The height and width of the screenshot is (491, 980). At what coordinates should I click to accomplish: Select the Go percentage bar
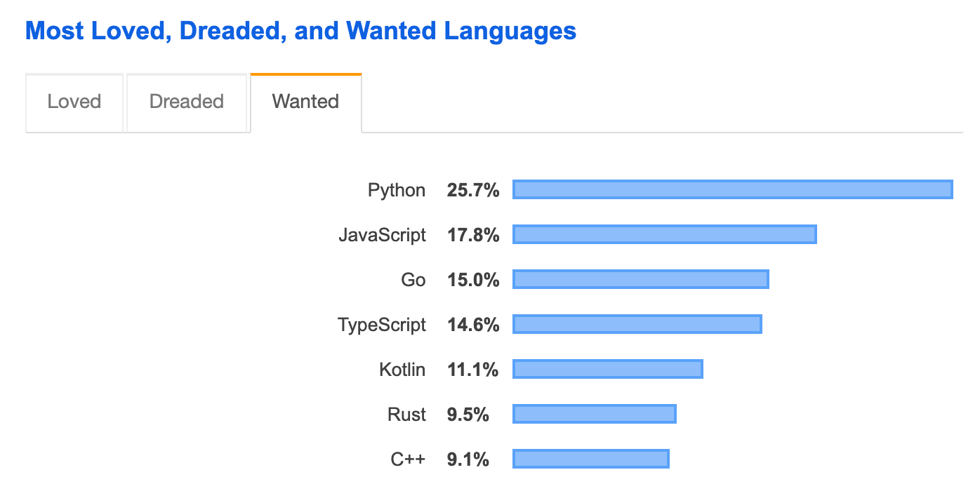[x=640, y=279]
